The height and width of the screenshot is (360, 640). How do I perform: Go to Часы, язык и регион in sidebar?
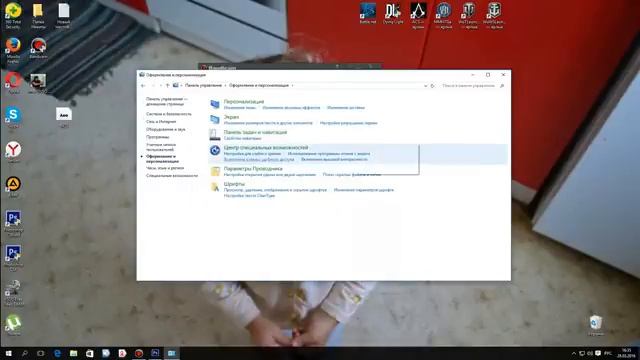165,168
